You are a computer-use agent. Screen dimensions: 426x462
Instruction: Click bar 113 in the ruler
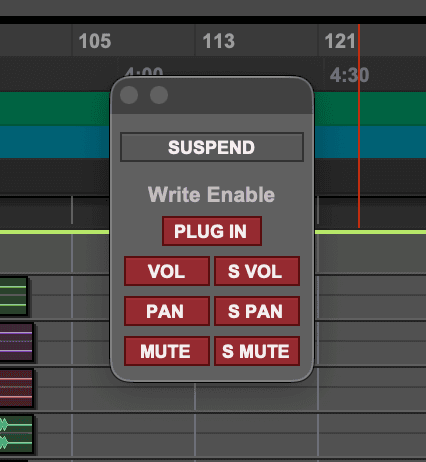[x=219, y=41]
